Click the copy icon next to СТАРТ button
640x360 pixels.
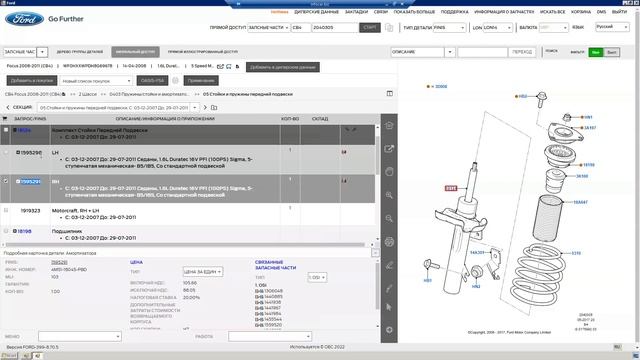point(389,27)
